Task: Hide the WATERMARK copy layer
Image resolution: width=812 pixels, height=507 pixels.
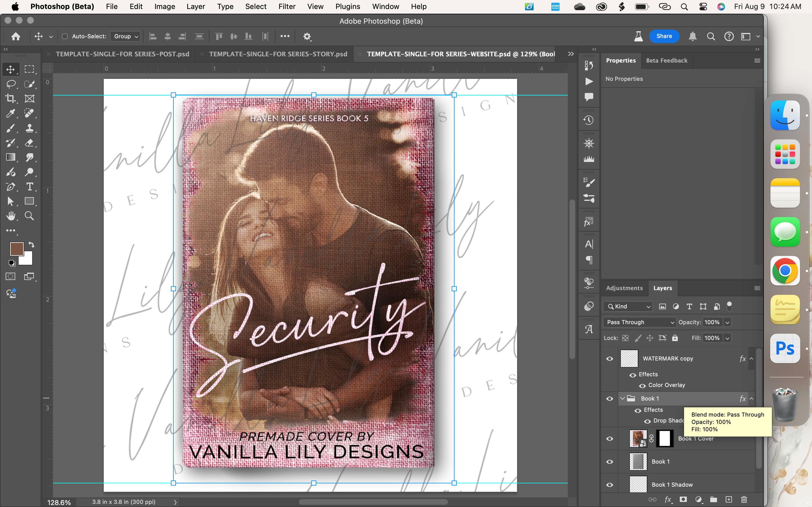Action: pos(610,359)
